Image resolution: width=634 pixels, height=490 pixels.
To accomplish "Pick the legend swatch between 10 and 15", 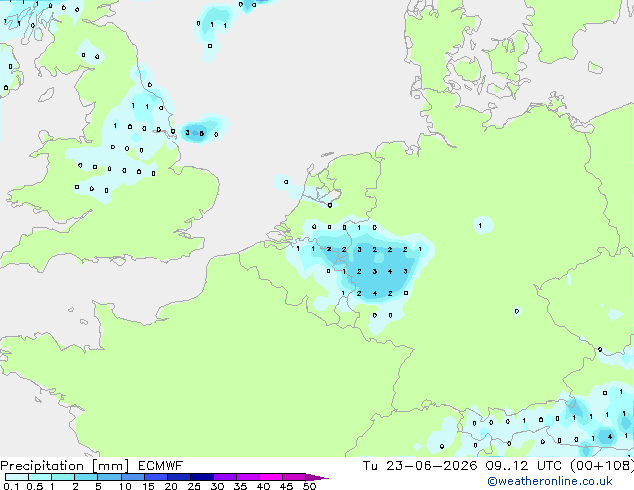I will 132,477.
